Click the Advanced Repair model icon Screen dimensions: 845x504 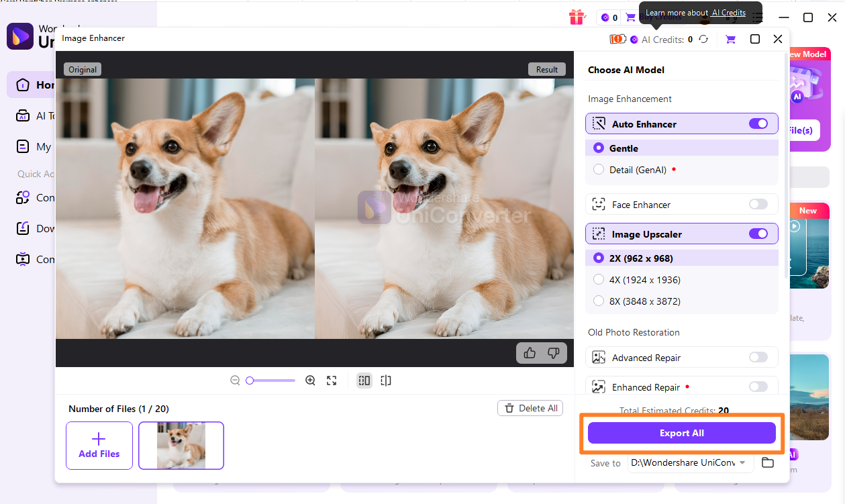coord(599,358)
